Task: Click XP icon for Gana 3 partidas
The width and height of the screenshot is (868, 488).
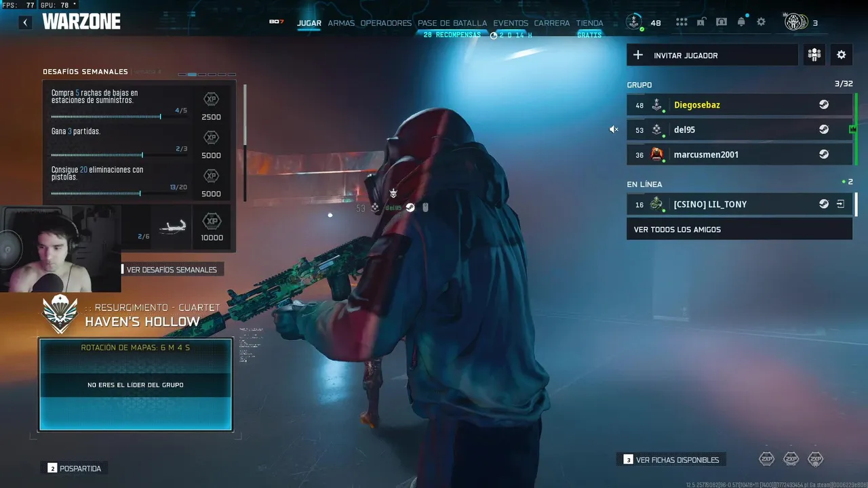Action: pyautogui.click(x=212, y=138)
